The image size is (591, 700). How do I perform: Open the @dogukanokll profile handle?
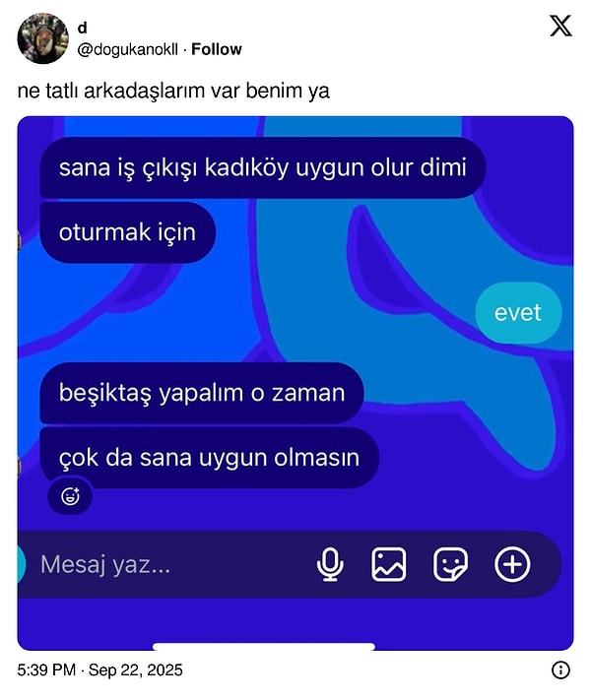[128, 49]
